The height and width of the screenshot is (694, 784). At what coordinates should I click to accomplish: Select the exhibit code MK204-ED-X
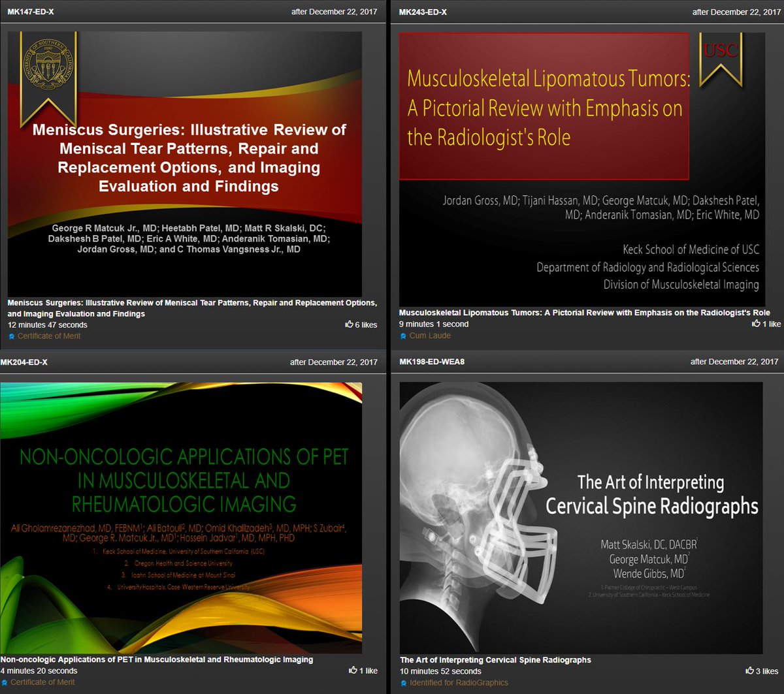[24, 362]
